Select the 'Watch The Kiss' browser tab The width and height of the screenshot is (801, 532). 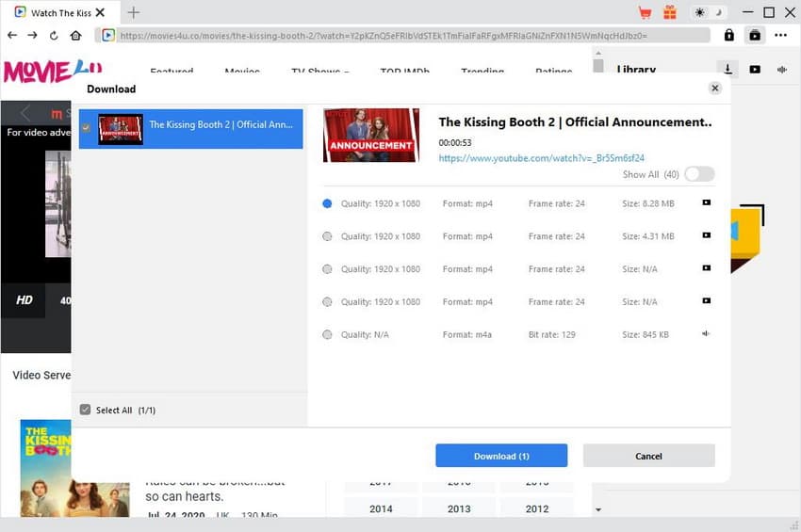coord(61,13)
